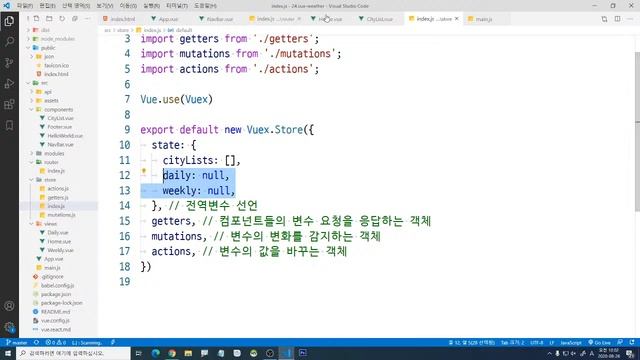The width and height of the screenshot is (640, 360).
Task: Refresh the explorer file tree
Action: (62, 19)
